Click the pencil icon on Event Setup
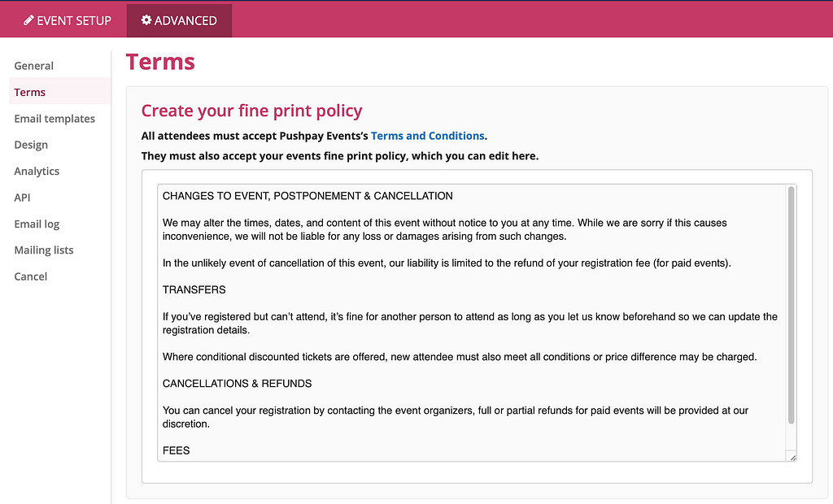Viewport: 833px width, 504px height. (28, 20)
